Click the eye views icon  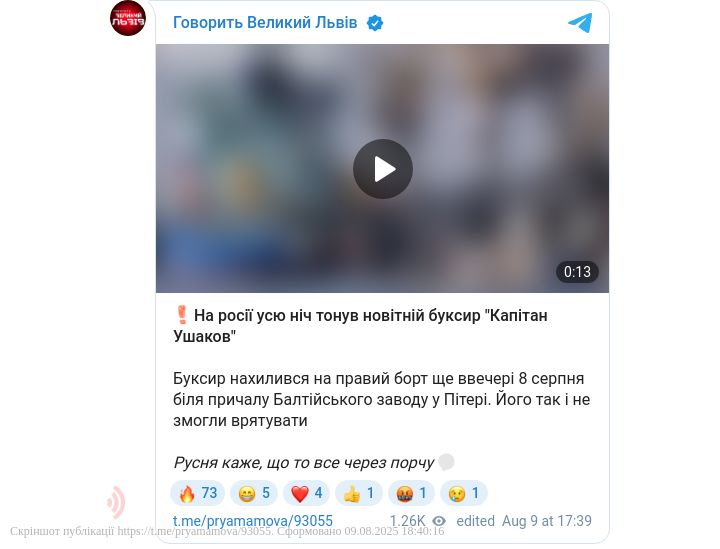(439, 521)
